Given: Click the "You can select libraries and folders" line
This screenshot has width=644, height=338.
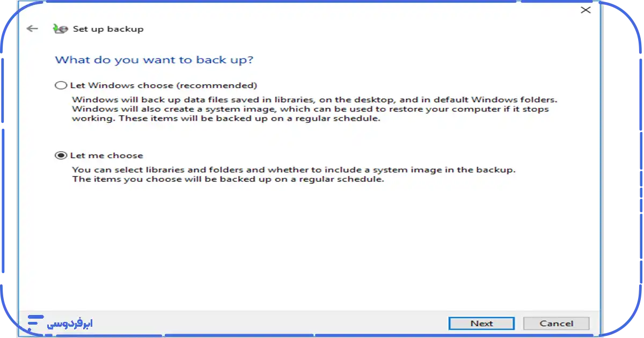Looking at the screenshot, I should 294,170.
